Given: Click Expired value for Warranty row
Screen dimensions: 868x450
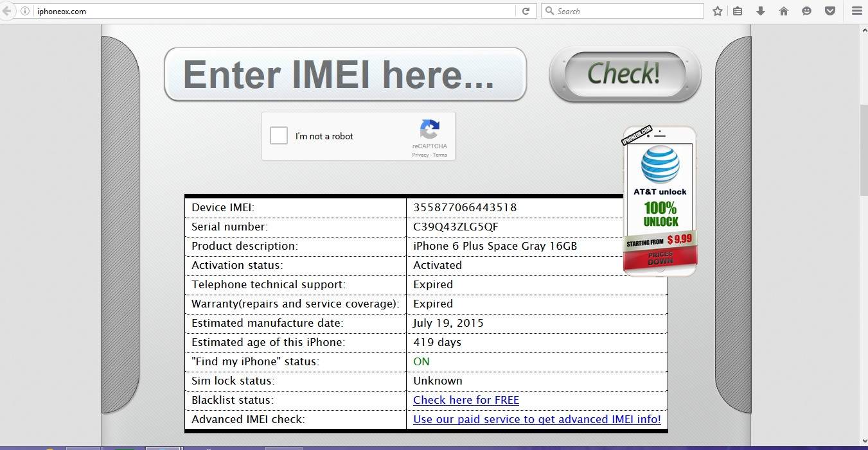Looking at the screenshot, I should 433,304.
